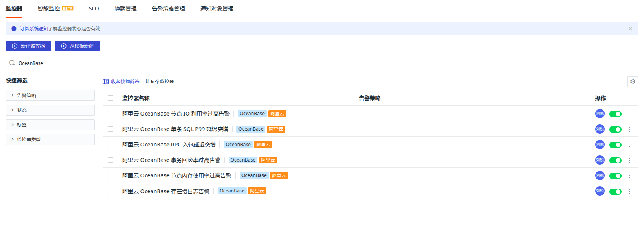This screenshot has height=228, width=644.
Task: Check the 单条 SQL P99 延迟突增 row
Action: click(111, 129)
